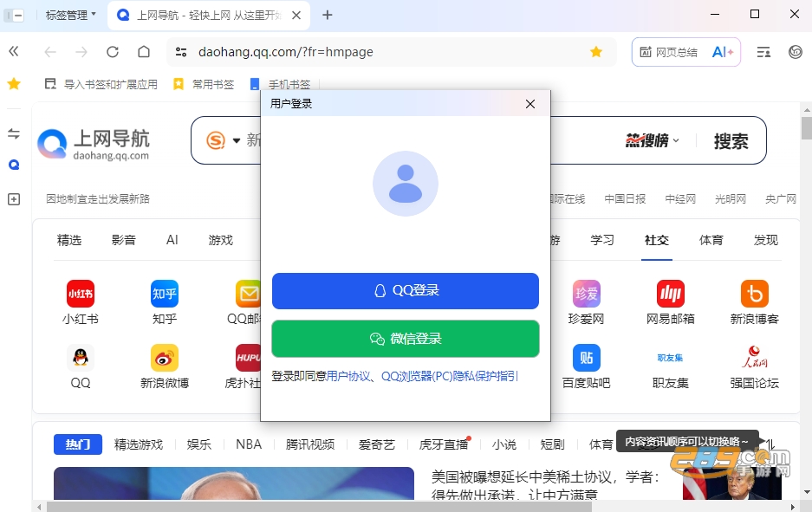Click the sidebar collapse double-arrow icon
This screenshot has width=812, height=512.
point(14,51)
